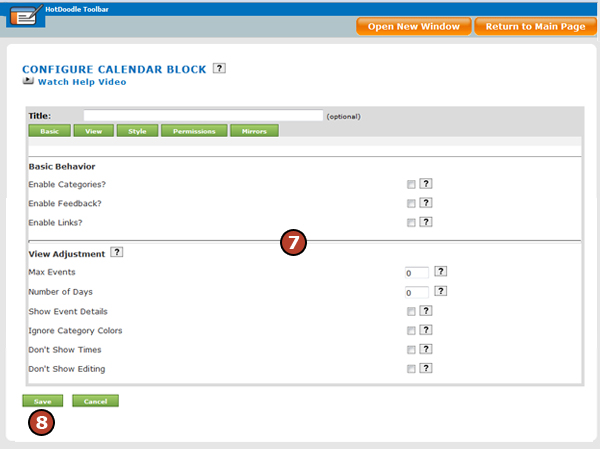
Task: Open the Watch Help Video link
Action: point(82,82)
